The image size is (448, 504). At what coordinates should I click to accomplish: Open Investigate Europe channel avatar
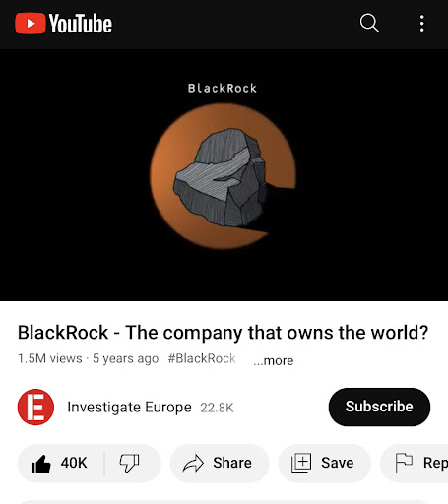(35, 407)
